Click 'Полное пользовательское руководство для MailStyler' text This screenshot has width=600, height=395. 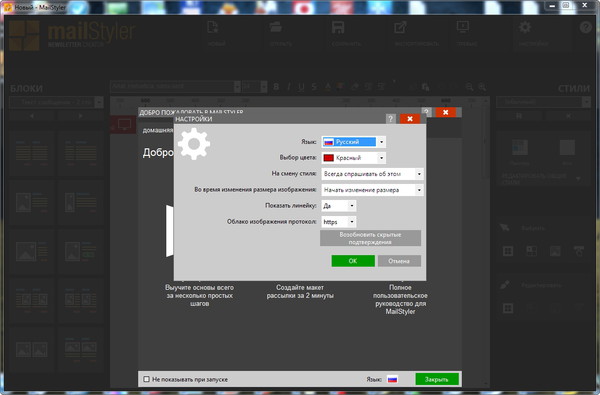pos(400,299)
